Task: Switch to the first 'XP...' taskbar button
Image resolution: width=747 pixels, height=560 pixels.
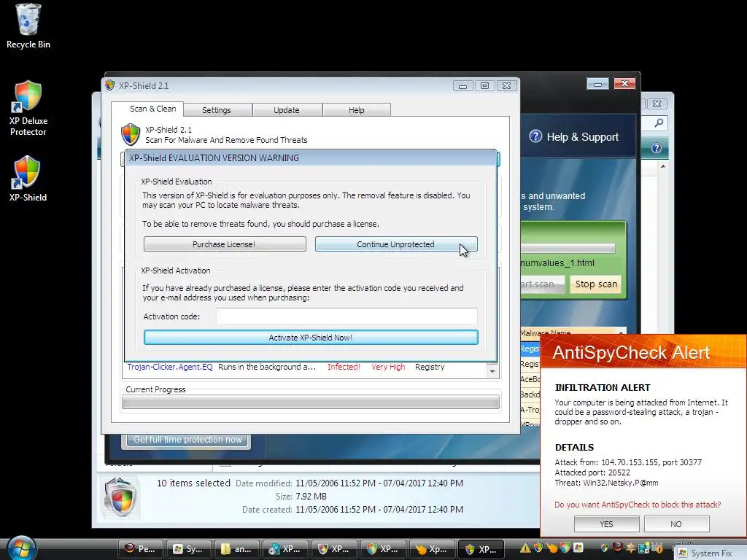Action: pyautogui.click(x=286, y=549)
